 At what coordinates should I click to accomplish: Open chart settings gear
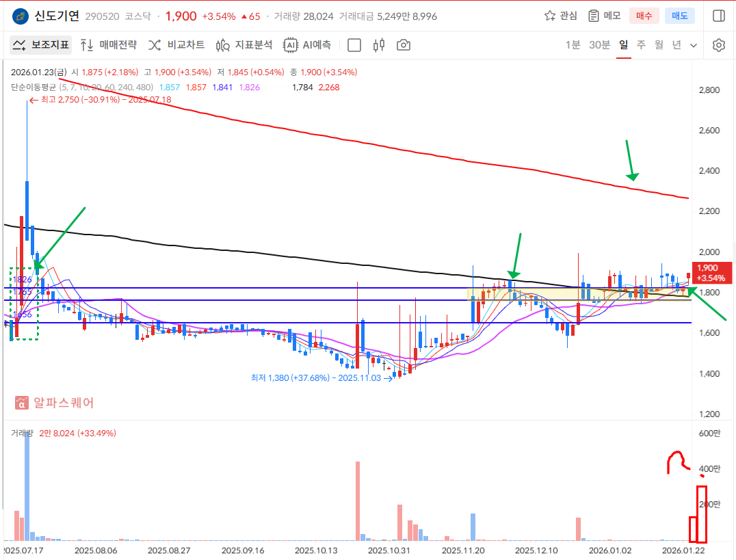(718, 45)
